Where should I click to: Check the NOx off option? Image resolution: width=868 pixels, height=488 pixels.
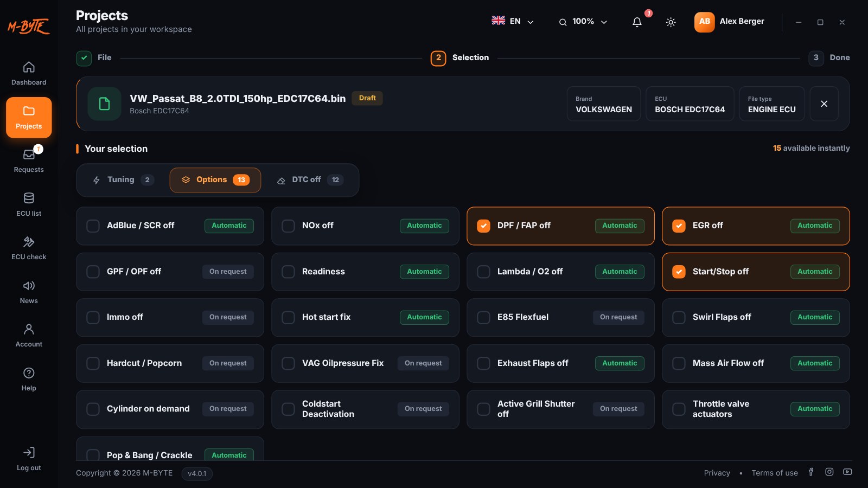[289, 226]
